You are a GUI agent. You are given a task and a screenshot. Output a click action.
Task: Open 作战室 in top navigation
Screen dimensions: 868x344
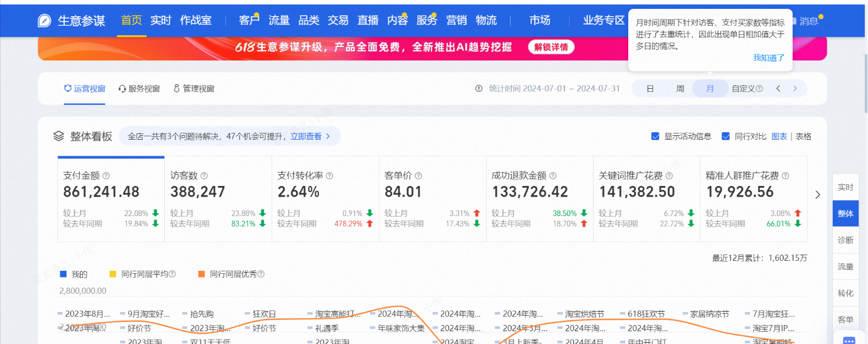tap(196, 21)
